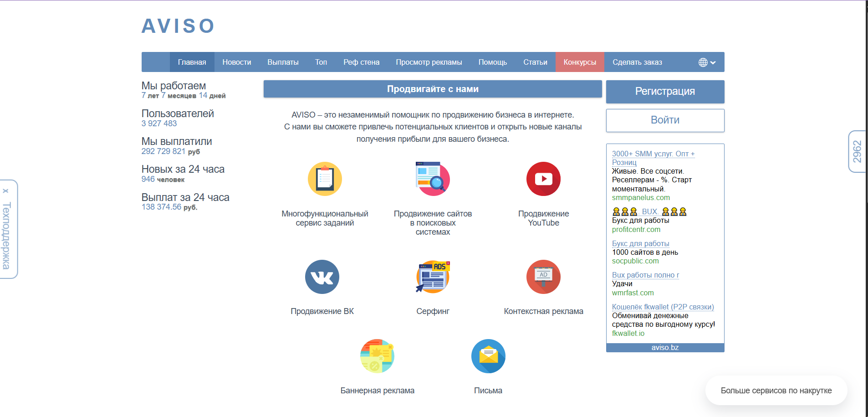
Task: Open the Выплаты menu item
Action: pos(283,62)
